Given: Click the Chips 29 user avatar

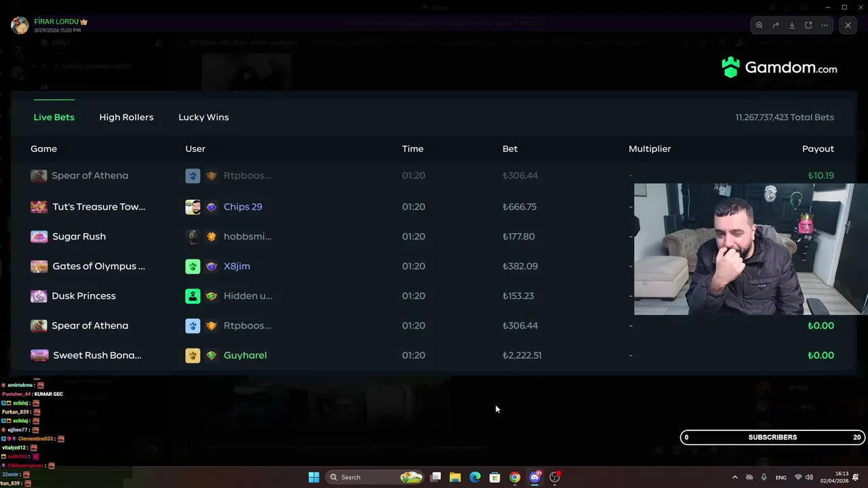Looking at the screenshot, I should click(193, 207).
